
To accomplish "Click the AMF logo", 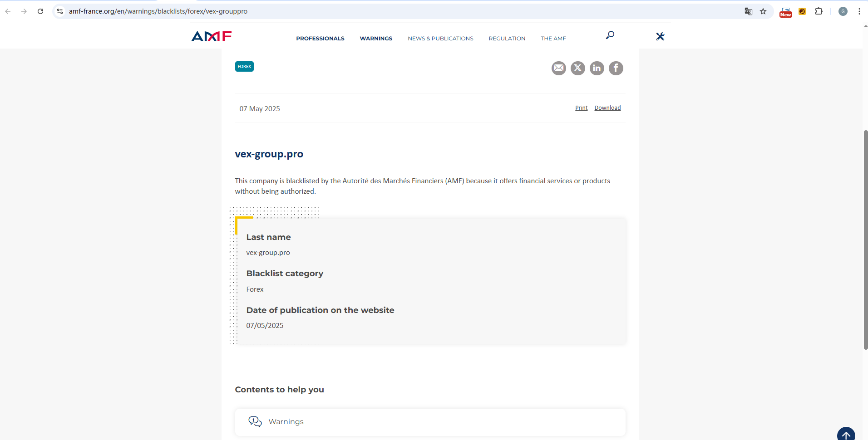I will point(212,36).
